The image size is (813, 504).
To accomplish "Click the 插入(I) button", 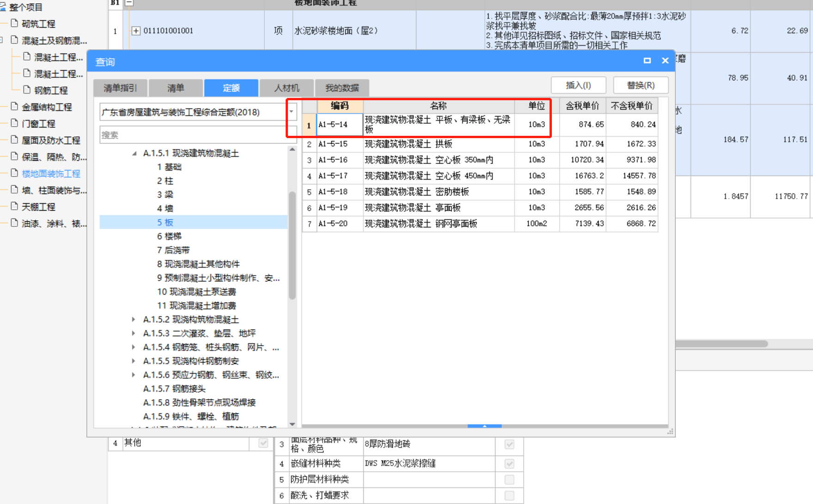I will (578, 85).
